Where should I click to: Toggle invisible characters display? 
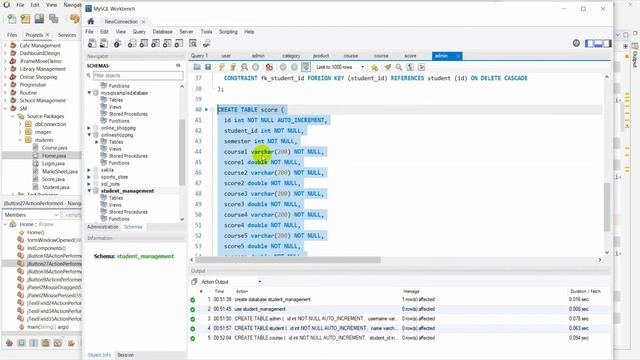pyautogui.click(x=410, y=67)
